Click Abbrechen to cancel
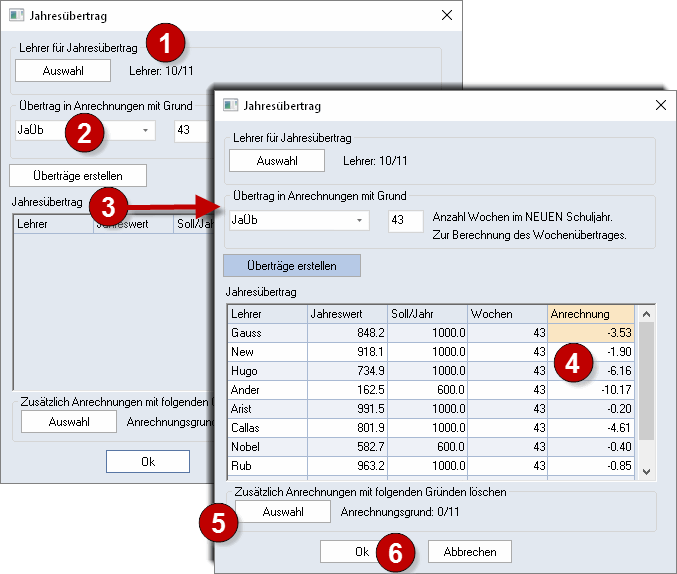The height and width of the screenshot is (574, 677). coord(470,552)
